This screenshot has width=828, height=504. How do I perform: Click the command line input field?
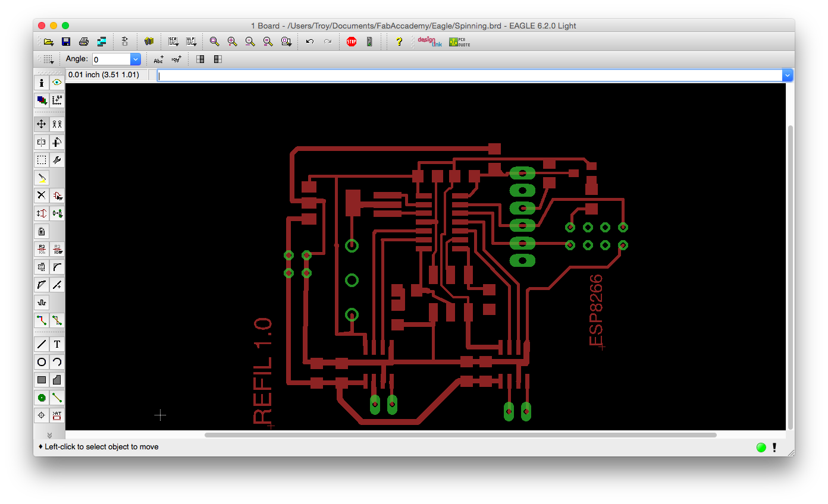click(x=470, y=75)
